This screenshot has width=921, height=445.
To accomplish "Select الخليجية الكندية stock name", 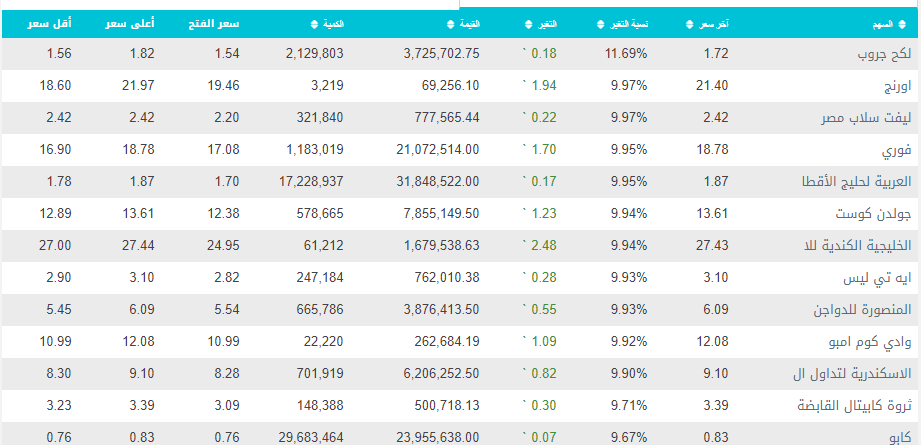I will 860,245.
